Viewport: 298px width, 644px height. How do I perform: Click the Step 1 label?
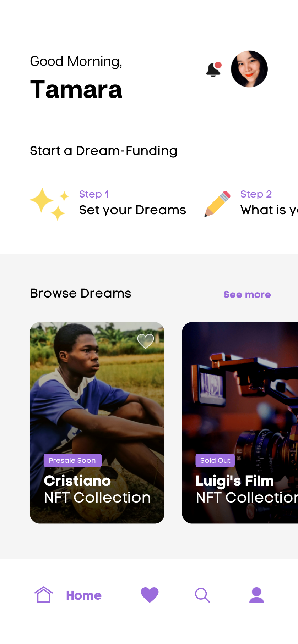[94, 194]
